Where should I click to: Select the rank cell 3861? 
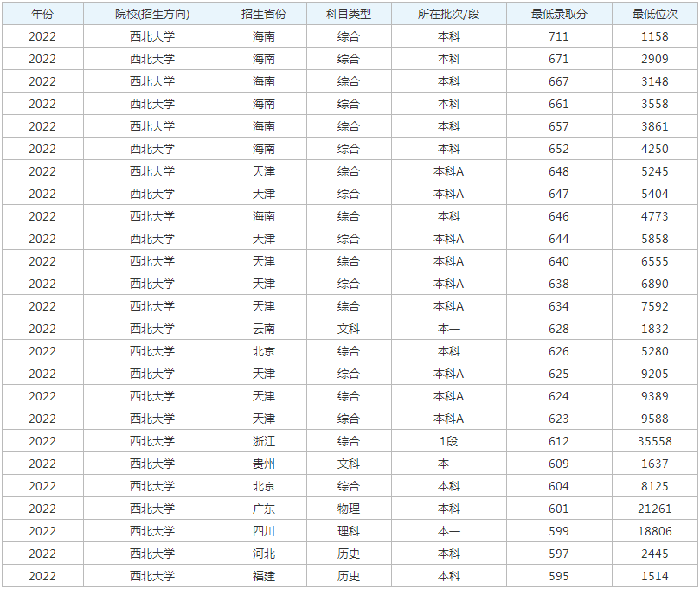click(x=655, y=126)
